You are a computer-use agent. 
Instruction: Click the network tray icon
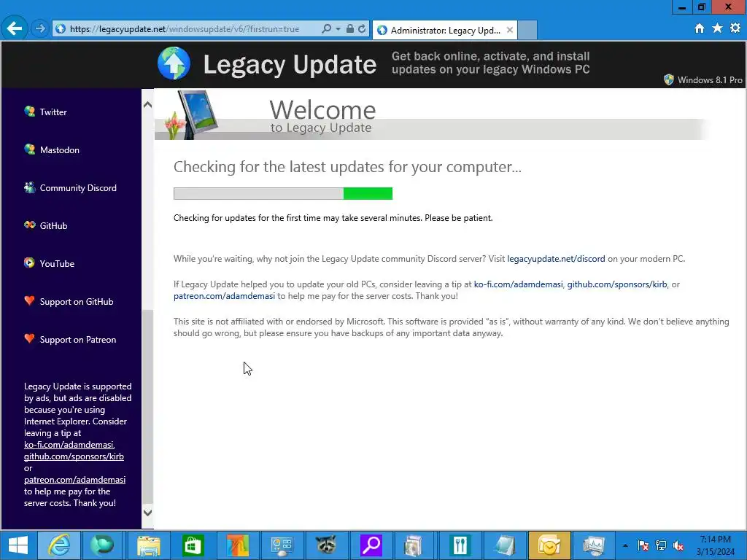click(661, 545)
